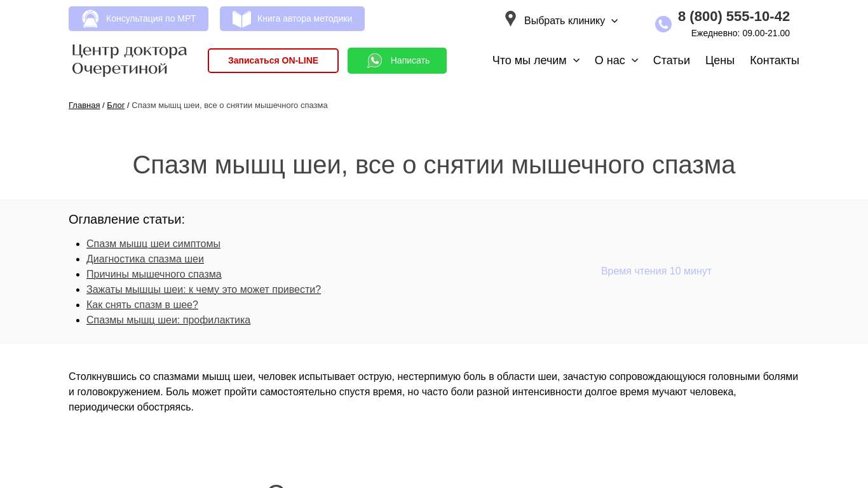Viewport: 868px width, 488px height.
Task: Call the phone number 8 (800) 555-10-42
Action: [733, 17]
